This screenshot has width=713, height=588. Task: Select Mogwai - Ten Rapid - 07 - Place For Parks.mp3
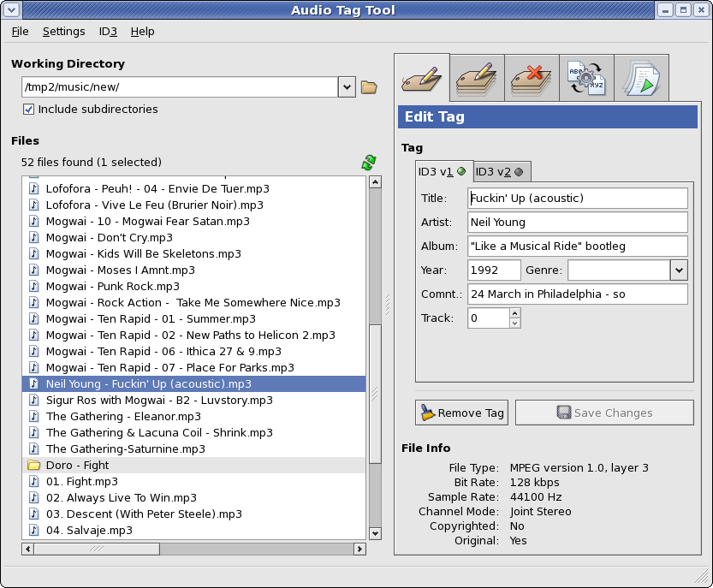(193, 368)
